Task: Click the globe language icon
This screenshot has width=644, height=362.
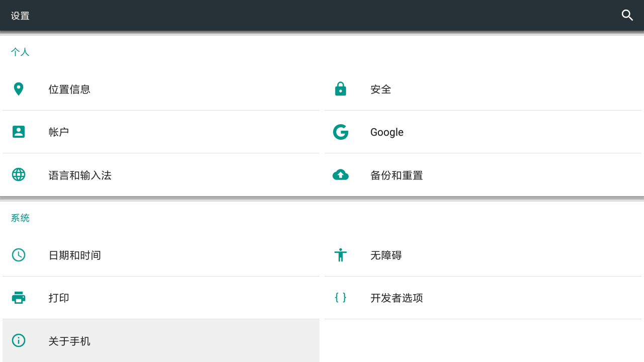Action: (x=19, y=174)
